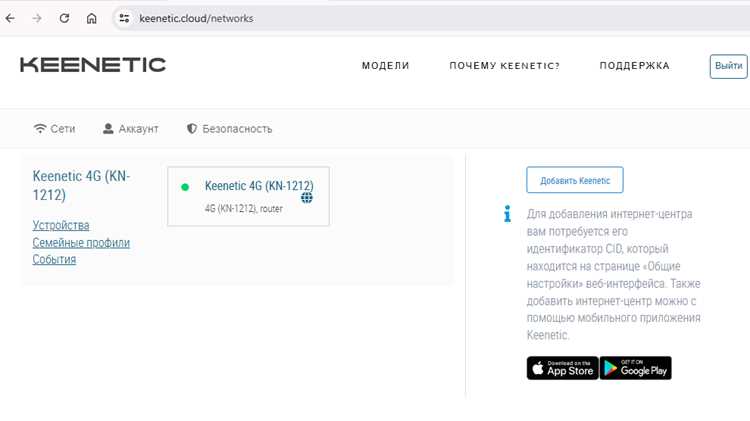The width and height of the screenshot is (750, 421).
Task: Click the blue info icon
Action: click(x=507, y=214)
